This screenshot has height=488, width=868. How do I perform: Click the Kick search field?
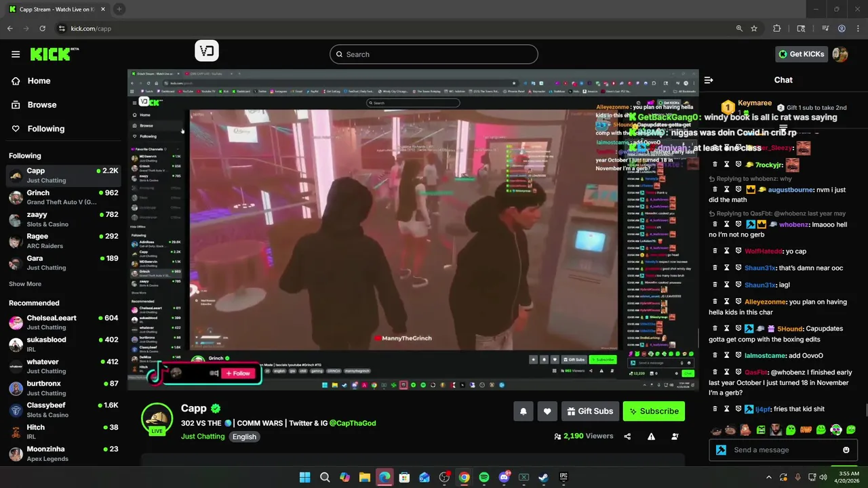(434, 54)
